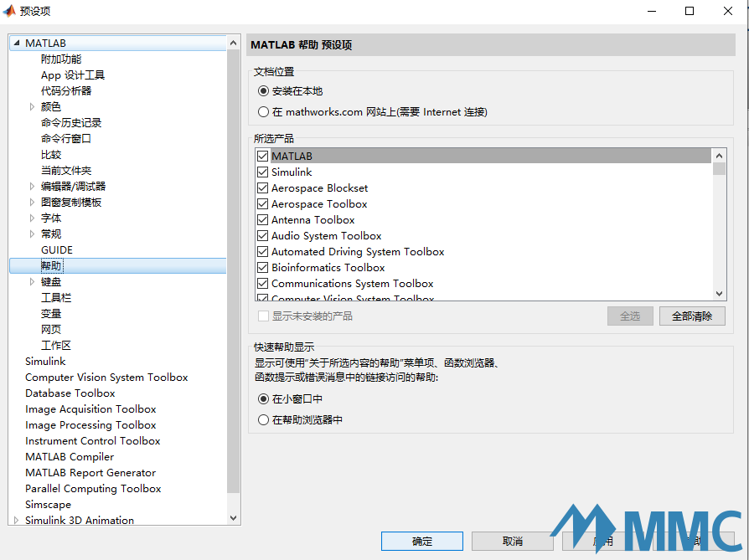Uncheck the Aerospace Toolbox checkbox
This screenshot has height=560, width=749.
pos(262,204)
